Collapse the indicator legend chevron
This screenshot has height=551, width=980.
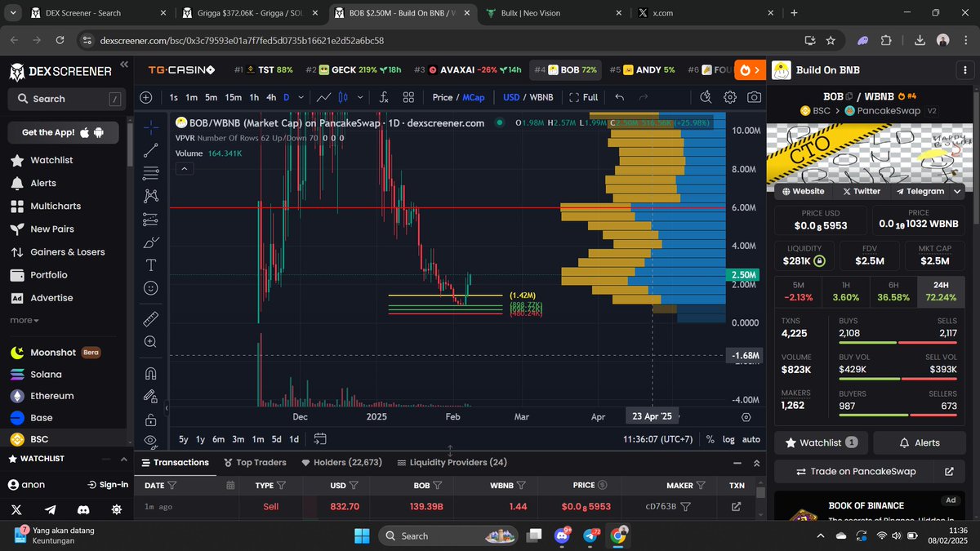pyautogui.click(x=185, y=169)
